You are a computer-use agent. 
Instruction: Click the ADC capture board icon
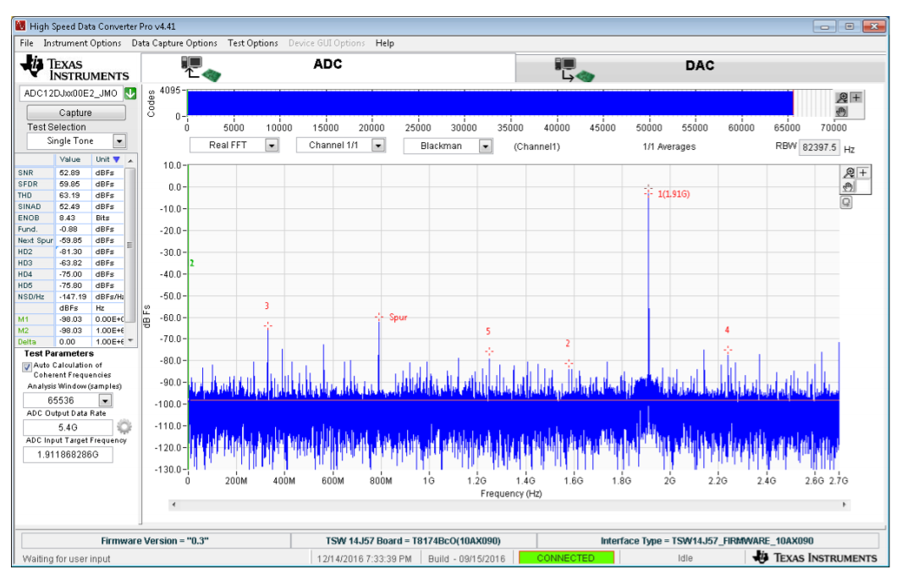point(201,69)
